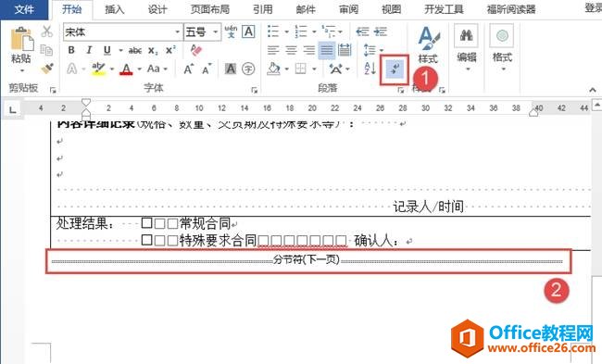Toggle Italic formatting
This screenshot has width=602, height=364.
(89, 50)
